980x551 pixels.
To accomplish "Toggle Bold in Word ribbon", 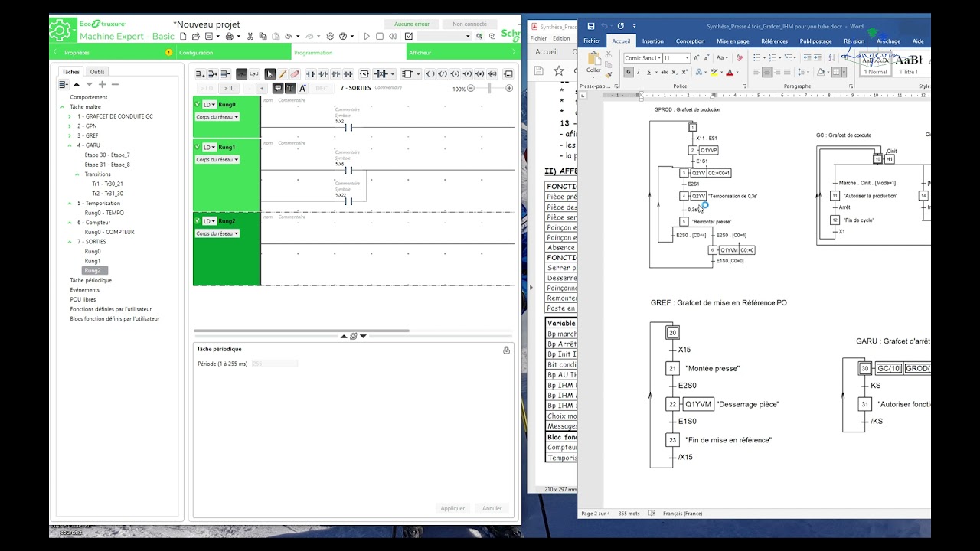I will [628, 72].
